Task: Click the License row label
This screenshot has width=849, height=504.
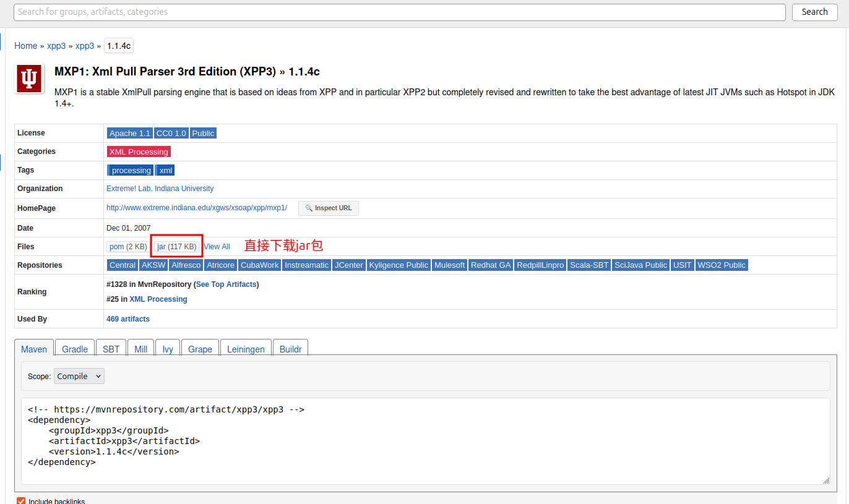Action: tap(31, 133)
